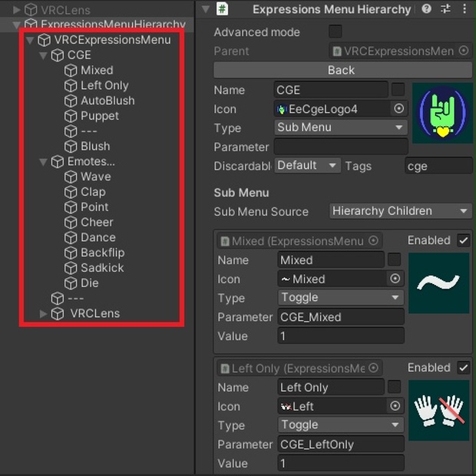Screen dimensions: 476x476
Task: Click the object picker beside Mixed icon field
Action: point(395,279)
